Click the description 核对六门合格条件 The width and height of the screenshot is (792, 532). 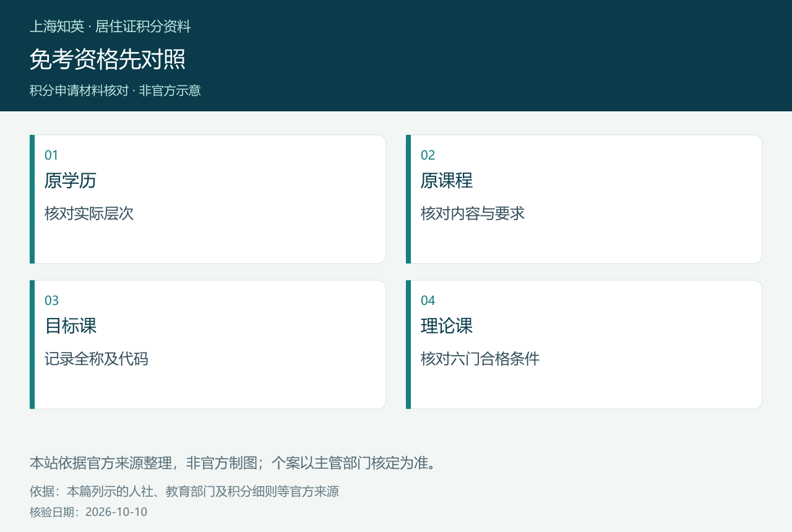click(x=480, y=359)
